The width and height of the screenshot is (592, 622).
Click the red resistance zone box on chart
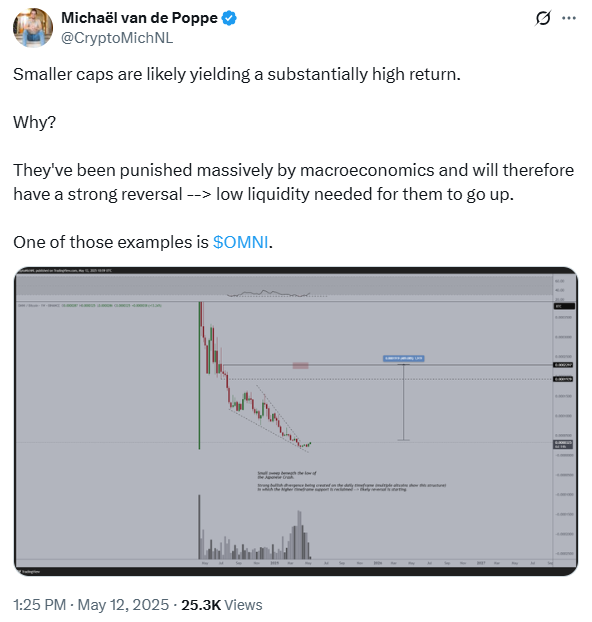tap(300, 365)
